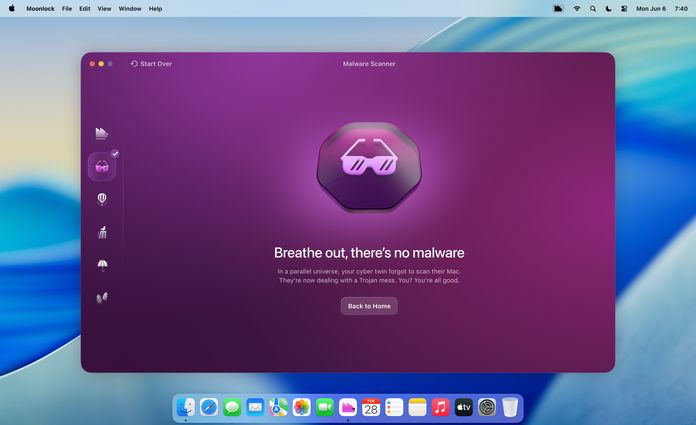Screen dimensions: 696x425
Task: Click the Moonlock menu bar status icon
Action: click(x=558, y=8)
